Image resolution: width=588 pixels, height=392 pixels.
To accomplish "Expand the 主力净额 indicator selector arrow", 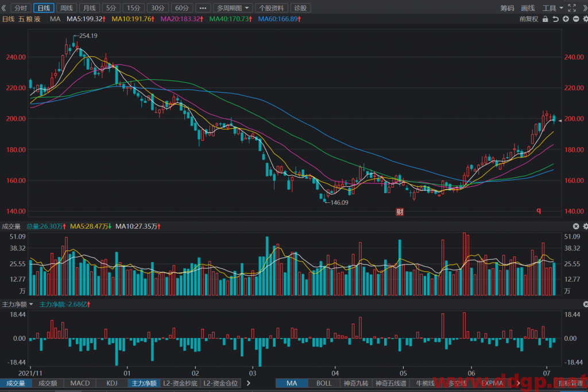I will click(x=31, y=304).
